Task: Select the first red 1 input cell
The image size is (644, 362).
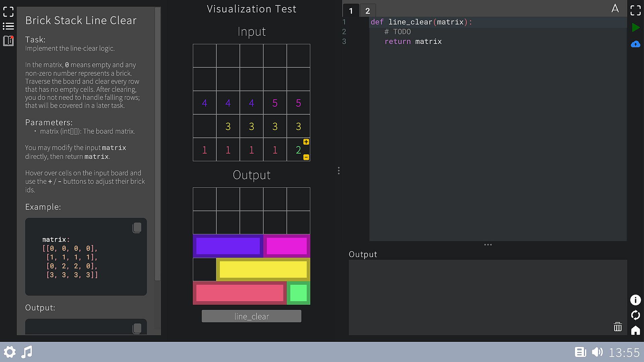Action: [x=205, y=149]
